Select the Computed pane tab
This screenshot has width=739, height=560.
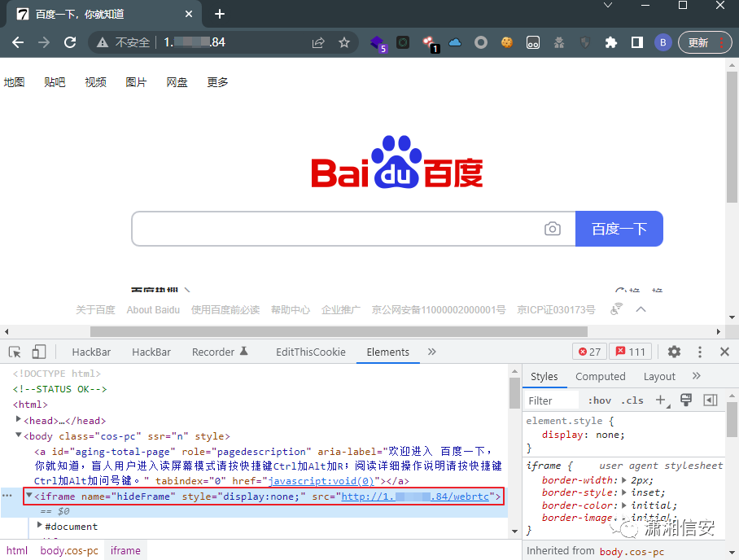click(x=601, y=377)
